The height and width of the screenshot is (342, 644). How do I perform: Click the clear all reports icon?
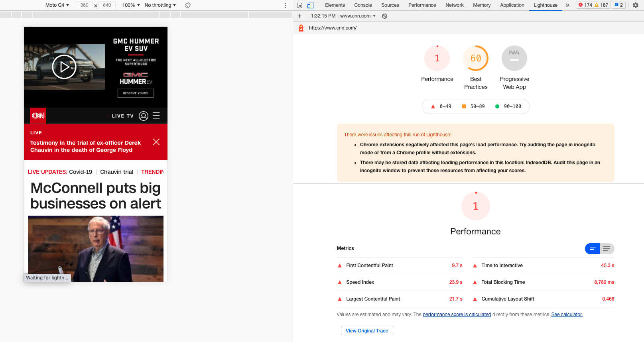384,16
